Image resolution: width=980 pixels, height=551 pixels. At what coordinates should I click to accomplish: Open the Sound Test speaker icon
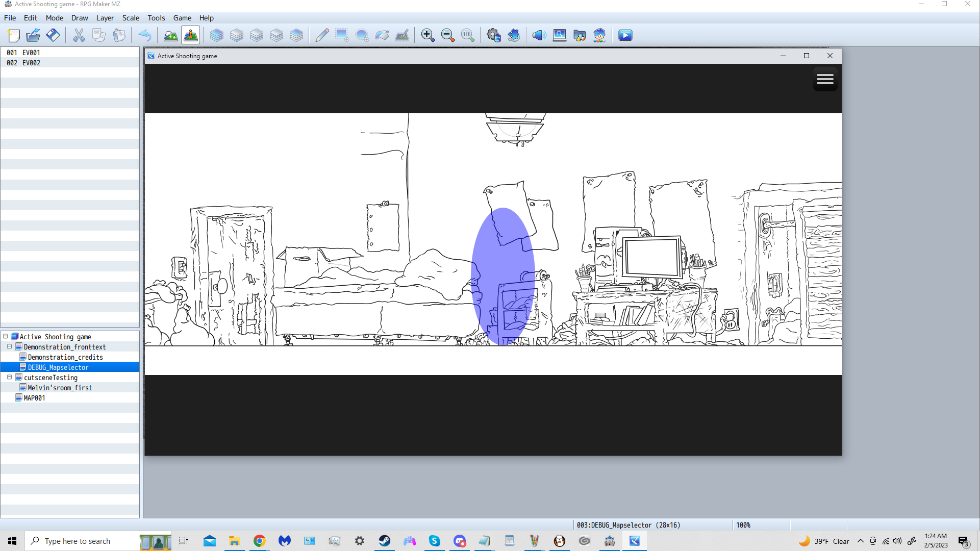[539, 35]
